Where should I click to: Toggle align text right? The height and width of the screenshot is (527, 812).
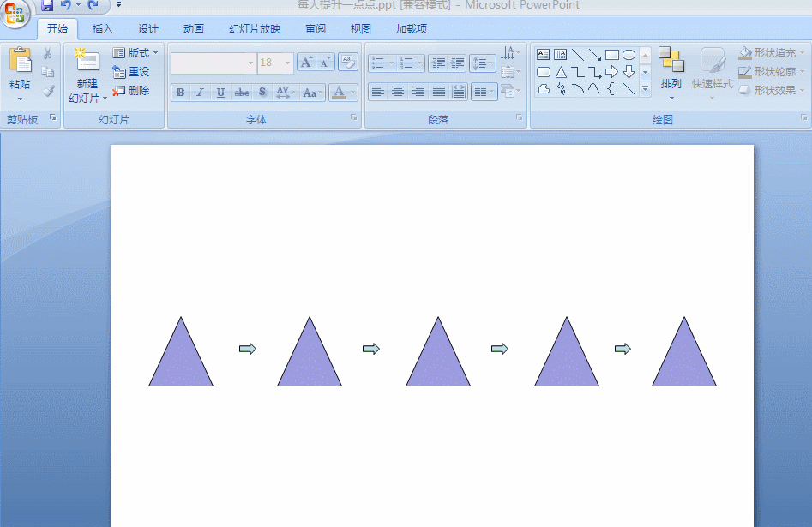(x=418, y=93)
